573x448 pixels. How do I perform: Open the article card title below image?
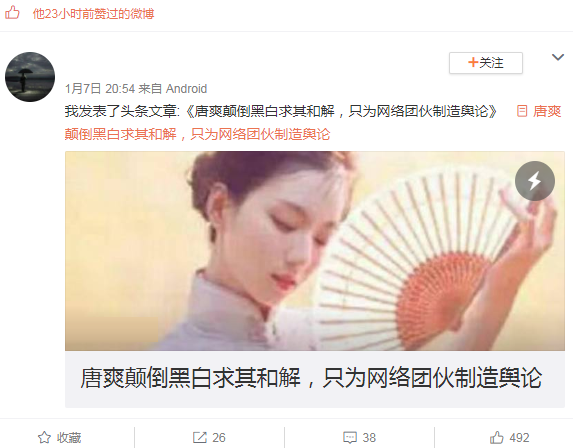pos(311,378)
